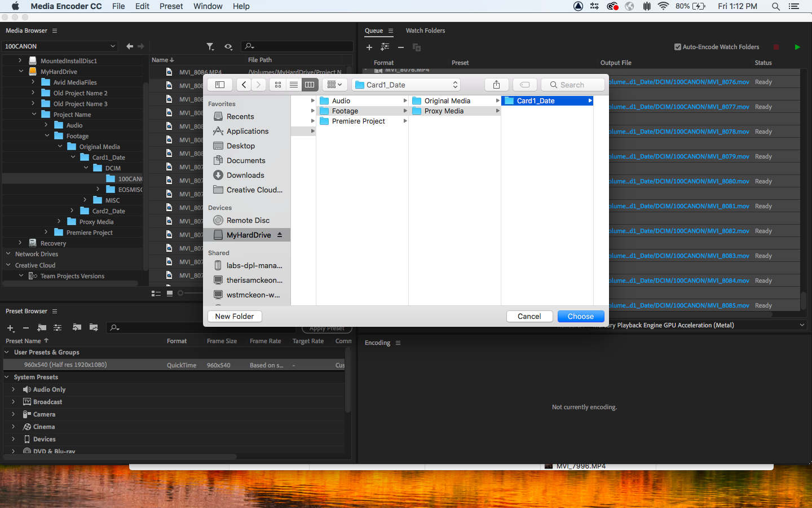Create new preset with plus icon
This screenshot has width=812, height=508.
click(10, 328)
